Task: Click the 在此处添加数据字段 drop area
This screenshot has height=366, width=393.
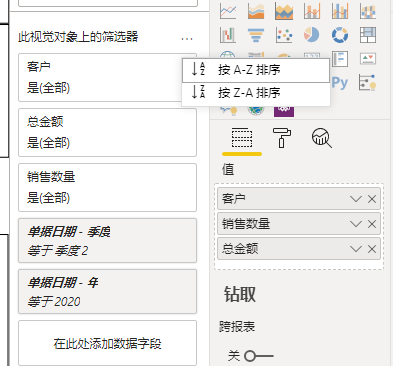Action: coord(107,343)
